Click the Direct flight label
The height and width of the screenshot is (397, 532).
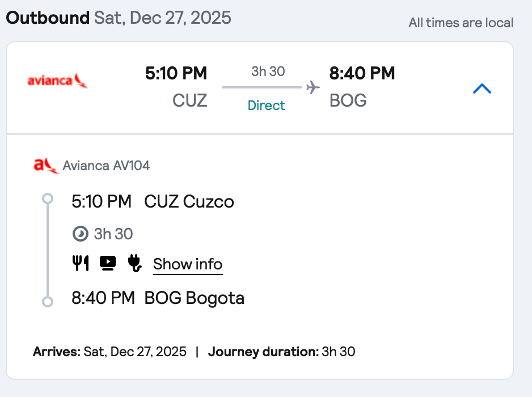point(267,105)
